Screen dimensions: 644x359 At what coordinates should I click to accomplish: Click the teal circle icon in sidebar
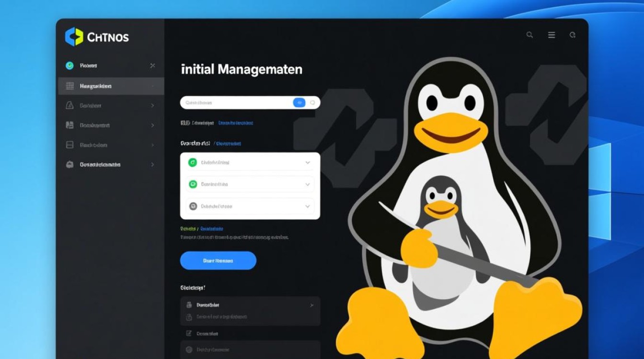coord(69,66)
